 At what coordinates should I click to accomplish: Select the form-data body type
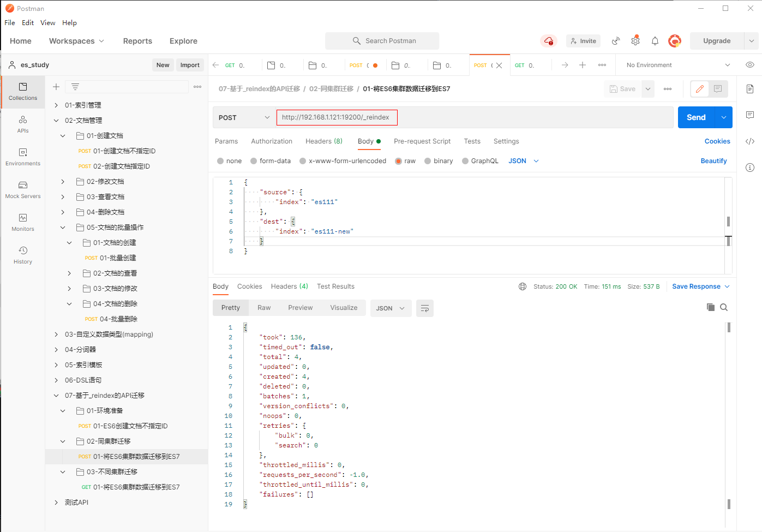[x=254, y=161]
